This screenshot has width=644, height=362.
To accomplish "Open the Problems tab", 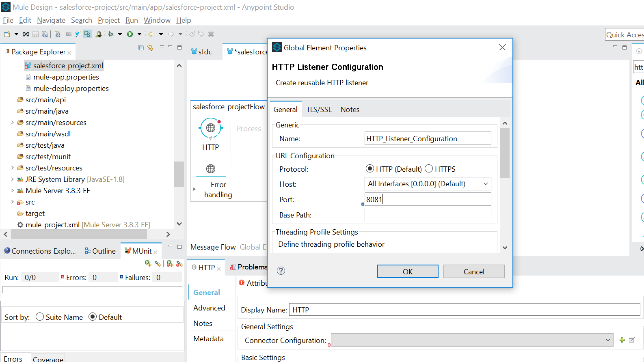I will coord(249,267).
